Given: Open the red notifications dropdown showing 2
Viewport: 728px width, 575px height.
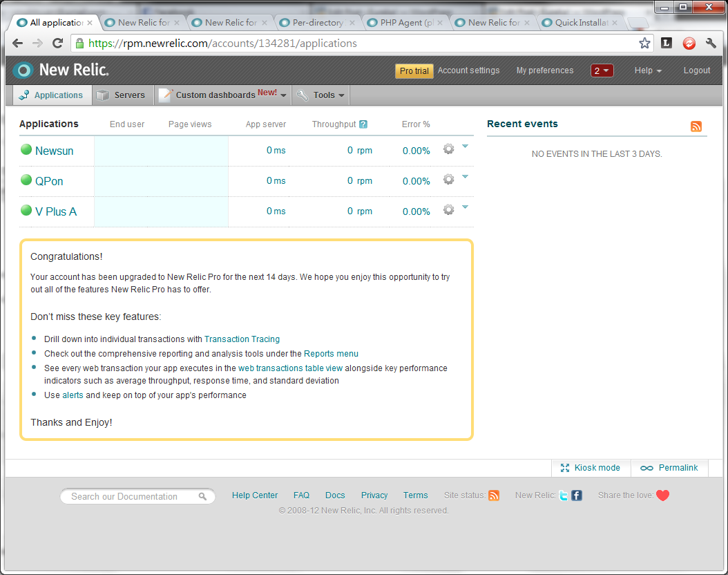Looking at the screenshot, I should click(x=602, y=70).
